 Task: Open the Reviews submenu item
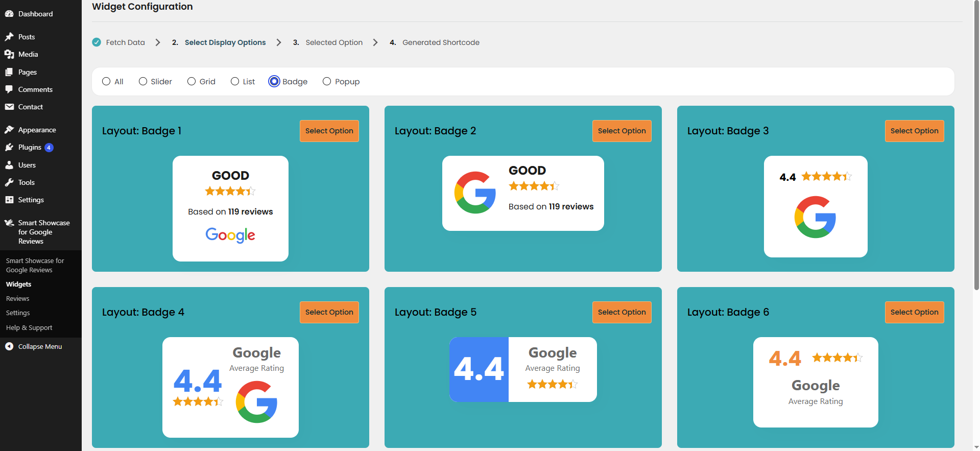(x=18, y=299)
